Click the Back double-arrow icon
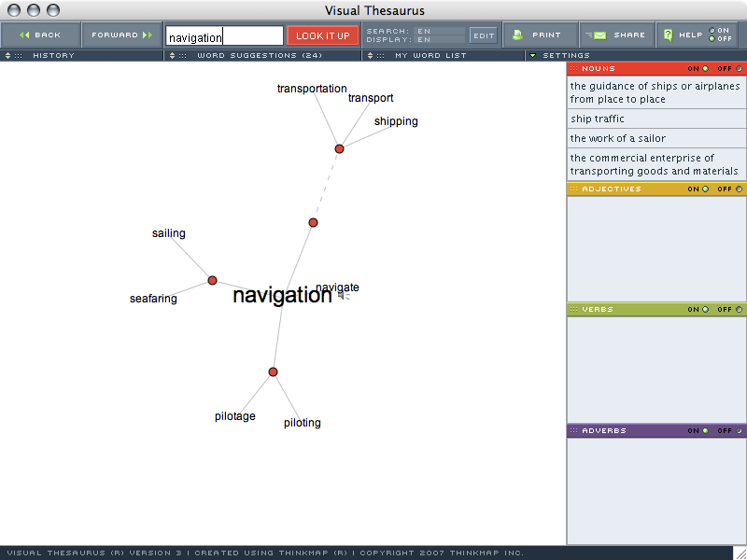Viewport: 747px width, 560px height. (x=24, y=35)
